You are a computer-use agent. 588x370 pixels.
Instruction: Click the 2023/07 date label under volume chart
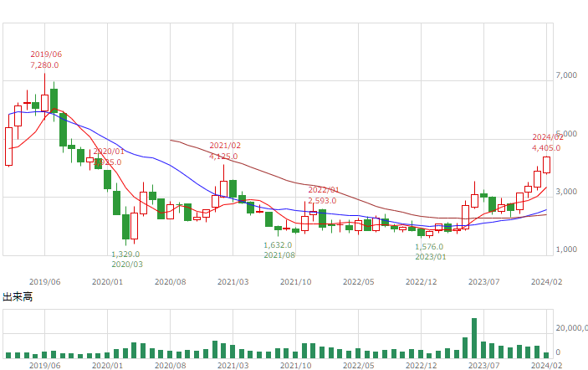(x=483, y=365)
